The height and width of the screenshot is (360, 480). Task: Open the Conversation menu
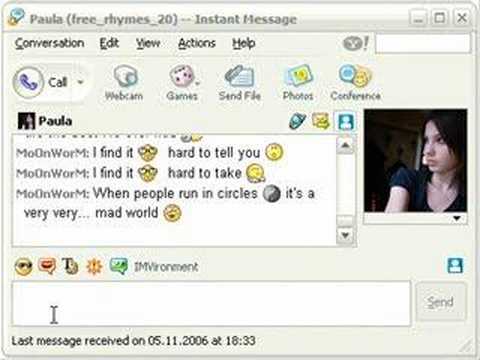tap(49, 43)
